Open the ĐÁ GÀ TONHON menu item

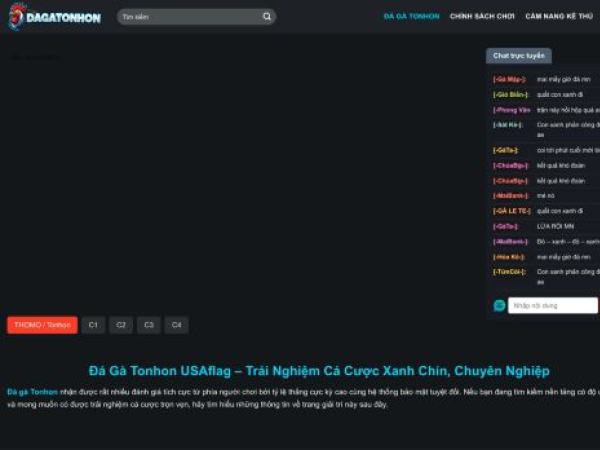click(411, 17)
